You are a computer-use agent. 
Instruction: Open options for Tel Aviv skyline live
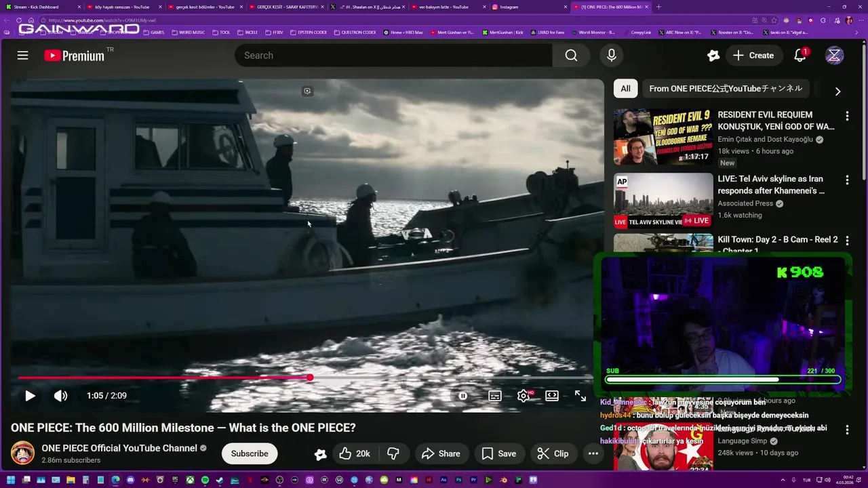click(x=847, y=180)
